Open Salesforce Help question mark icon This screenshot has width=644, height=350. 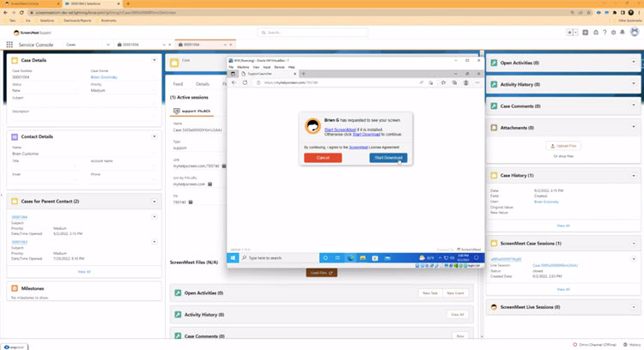[605, 33]
